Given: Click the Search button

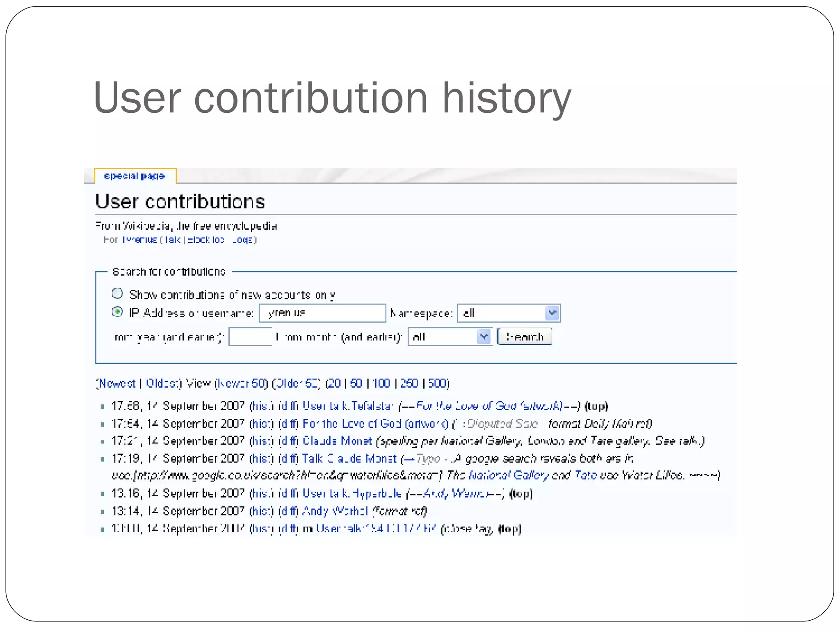Looking at the screenshot, I should tap(525, 337).
